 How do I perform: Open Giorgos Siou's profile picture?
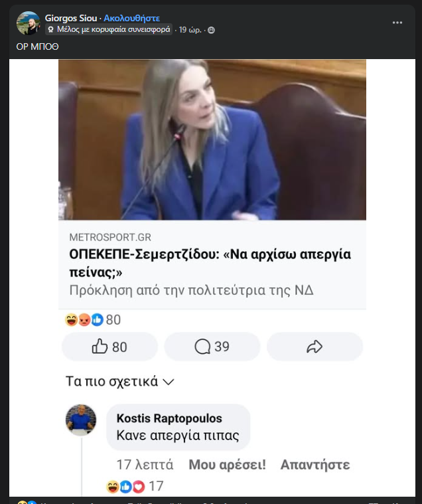(28, 23)
